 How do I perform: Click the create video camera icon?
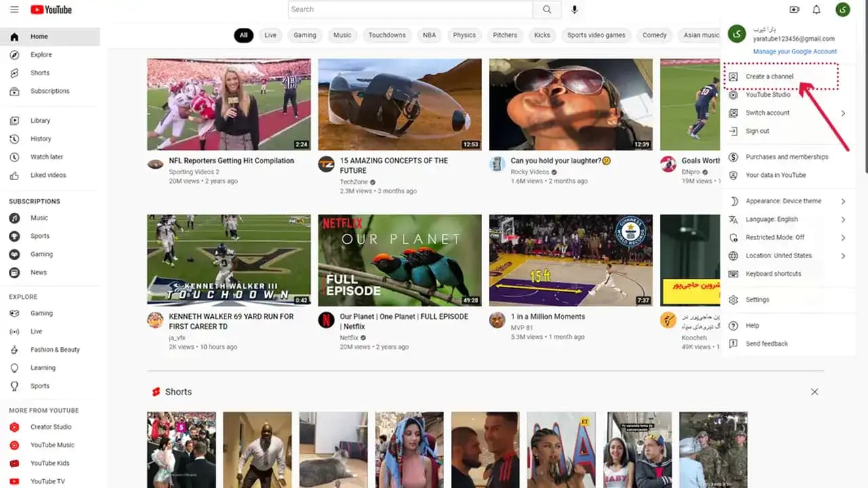pos(795,9)
